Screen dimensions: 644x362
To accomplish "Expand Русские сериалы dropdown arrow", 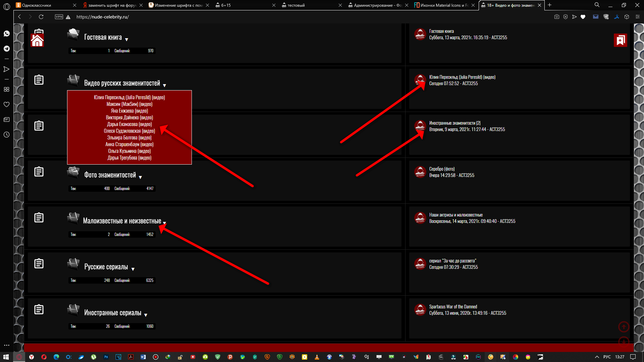I will coord(133,269).
